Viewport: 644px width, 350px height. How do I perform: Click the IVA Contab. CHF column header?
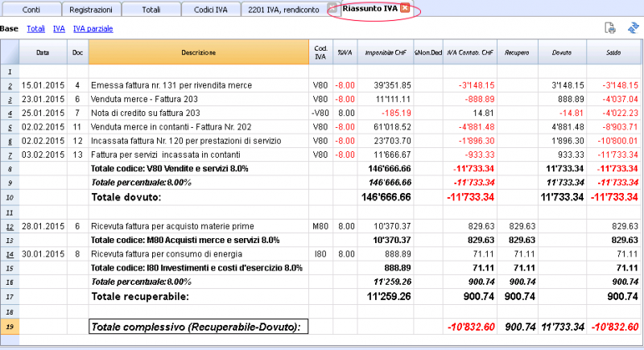click(470, 52)
